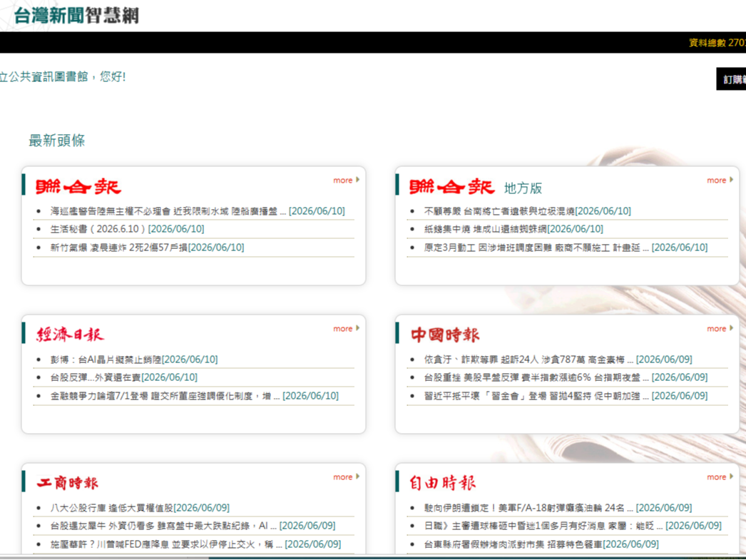Show more 中國時報 headlines
Screen dimensions: 746x560
point(720,329)
